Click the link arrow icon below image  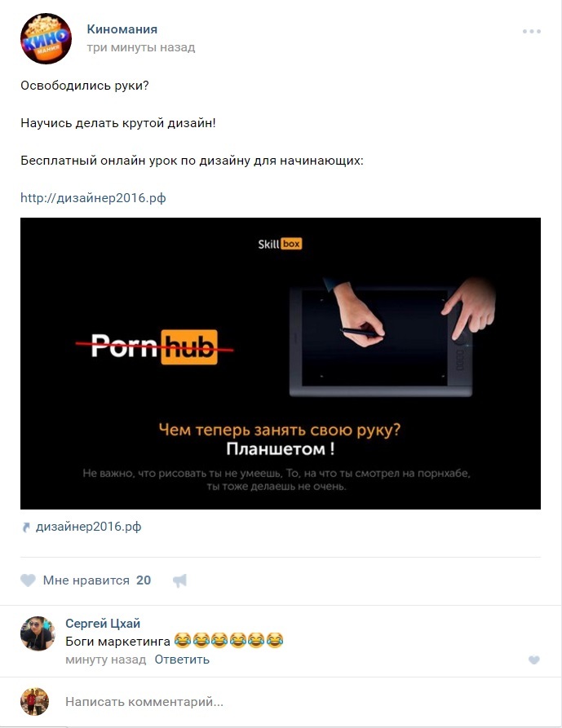point(26,527)
